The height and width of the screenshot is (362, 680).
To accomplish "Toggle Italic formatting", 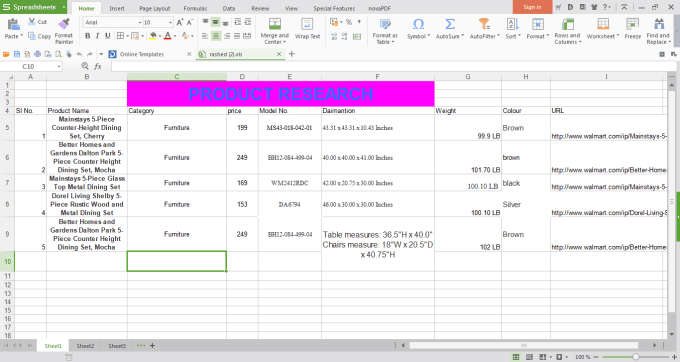I will (97, 36).
